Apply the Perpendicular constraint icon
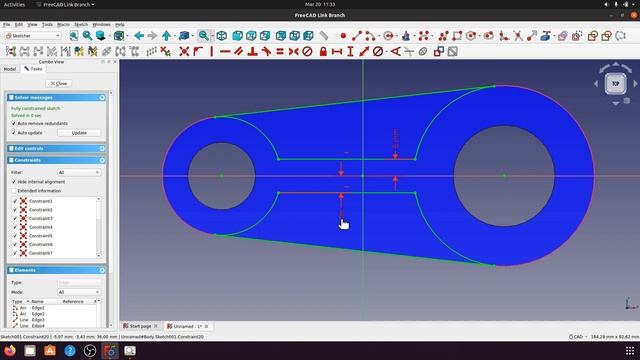Viewport: 640px width, 360px height. tap(253, 51)
